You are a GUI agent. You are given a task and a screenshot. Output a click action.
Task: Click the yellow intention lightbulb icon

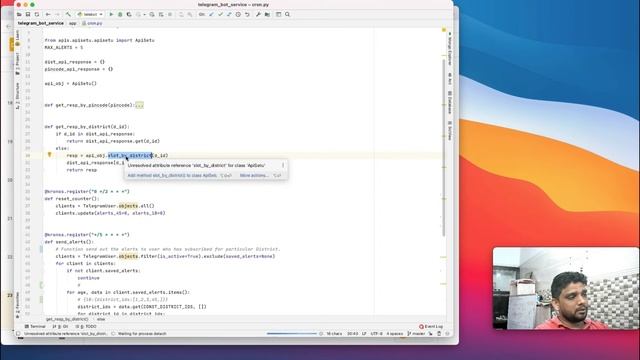tap(49, 155)
